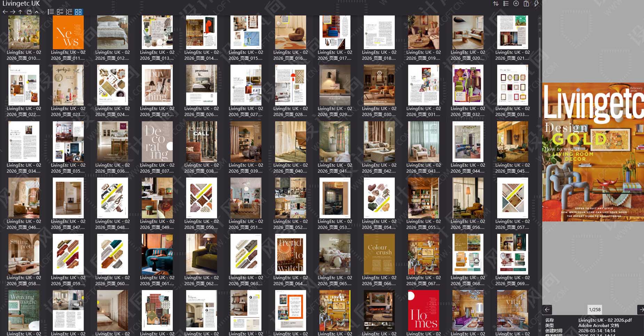
Task: Click the lightning quick-actions icon
Action: pyautogui.click(x=537, y=3)
